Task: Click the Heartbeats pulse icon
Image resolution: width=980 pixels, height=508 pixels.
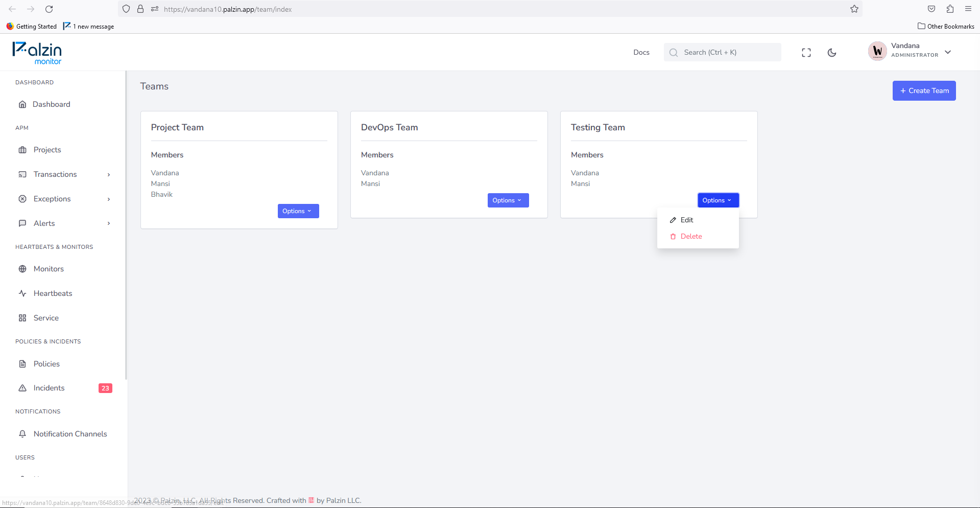Action: point(22,293)
